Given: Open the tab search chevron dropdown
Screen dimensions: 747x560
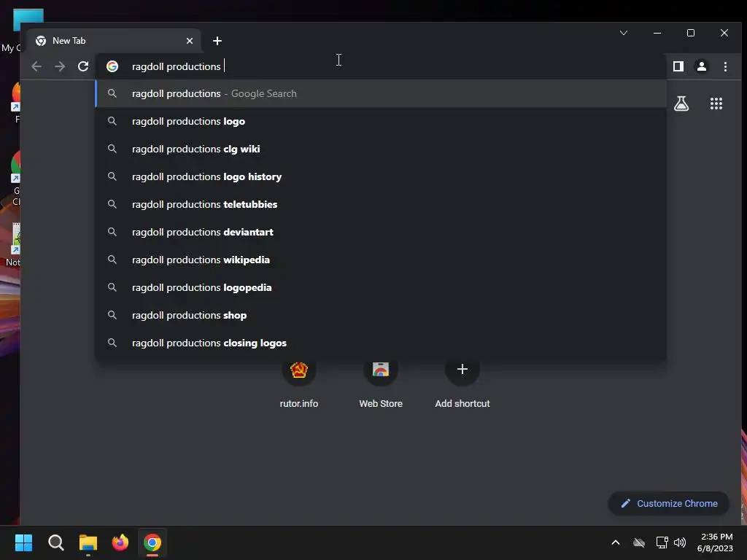Looking at the screenshot, I should click(624, 33).
